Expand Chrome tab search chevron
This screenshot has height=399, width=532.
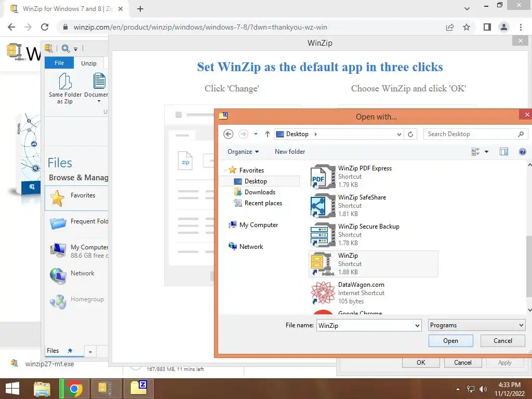click(467, 9)
